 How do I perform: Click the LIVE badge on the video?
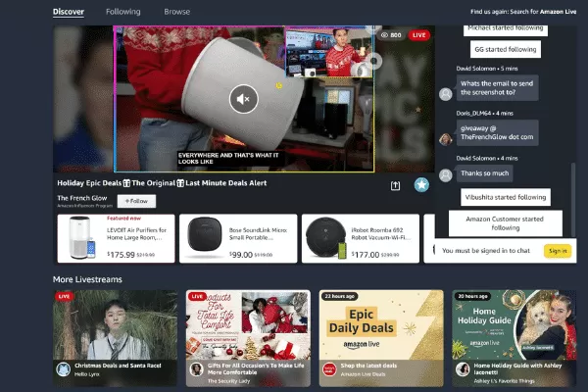click(x=418, y=35)
